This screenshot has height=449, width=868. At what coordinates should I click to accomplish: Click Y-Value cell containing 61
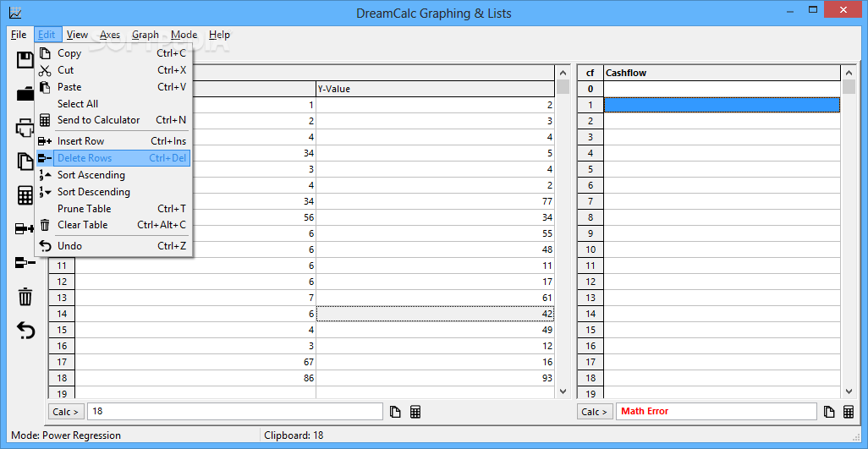tap(435, 298)
